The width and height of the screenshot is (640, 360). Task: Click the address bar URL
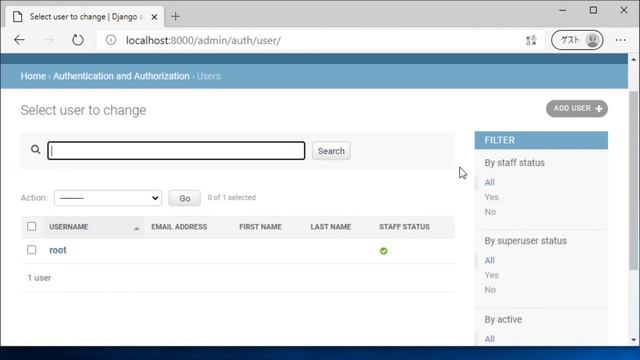(x=203, y=40)
